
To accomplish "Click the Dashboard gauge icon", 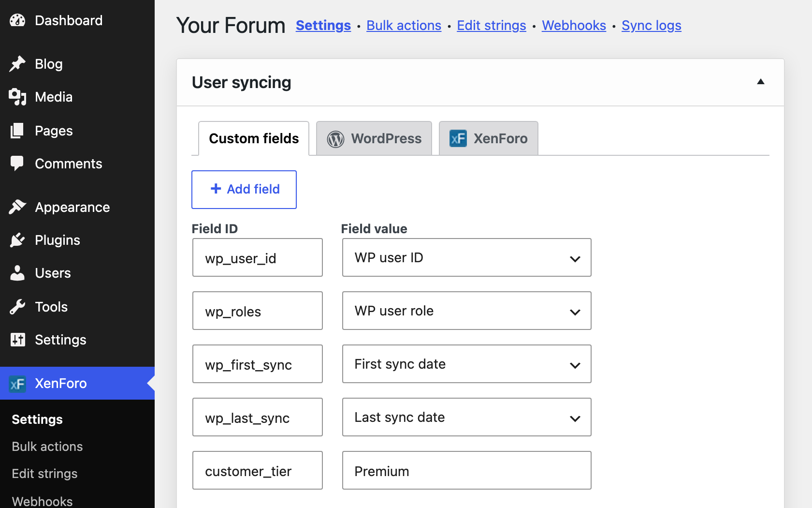I will click(17, 20).
